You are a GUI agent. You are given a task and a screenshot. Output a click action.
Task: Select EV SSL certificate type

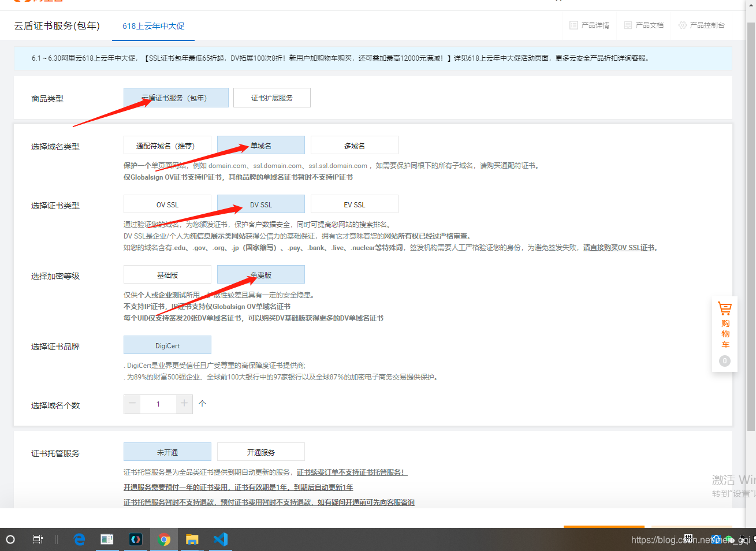coord(355,204)
